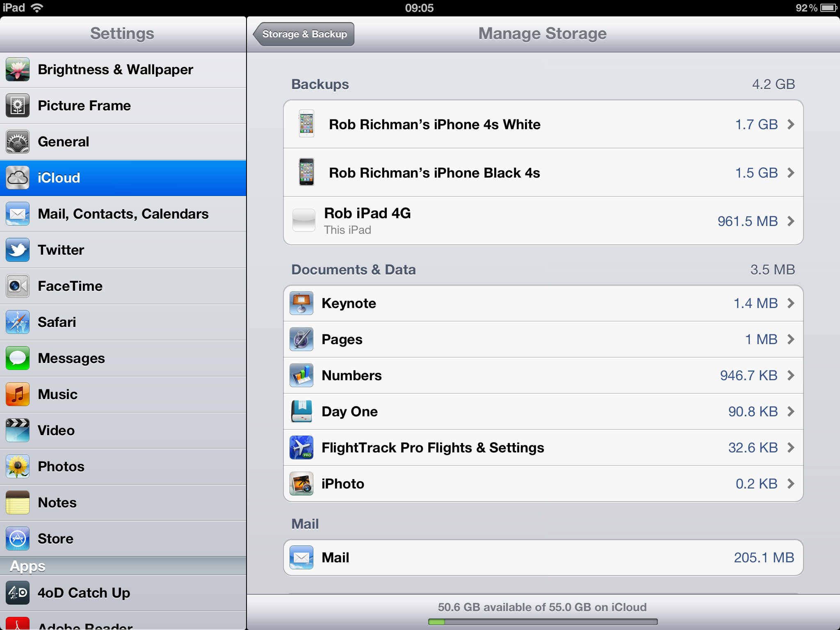
Task: Tap the 4oD Catch Up icon
Action: tap(18, 593)
